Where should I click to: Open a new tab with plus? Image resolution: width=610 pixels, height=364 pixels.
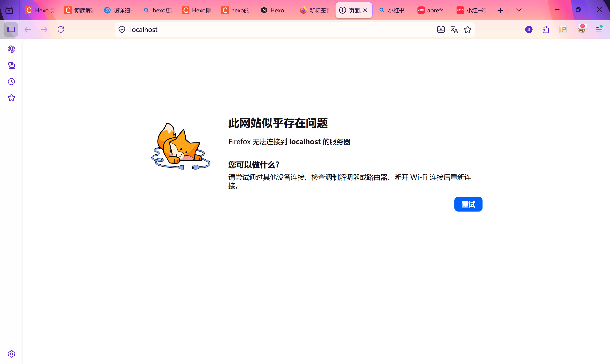[x=500, y=10]
